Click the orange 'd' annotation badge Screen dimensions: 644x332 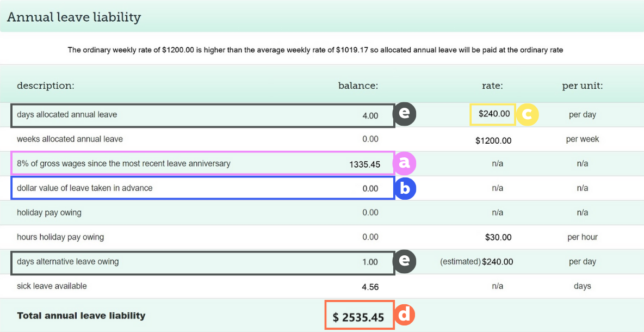click(x=404, y=315)
